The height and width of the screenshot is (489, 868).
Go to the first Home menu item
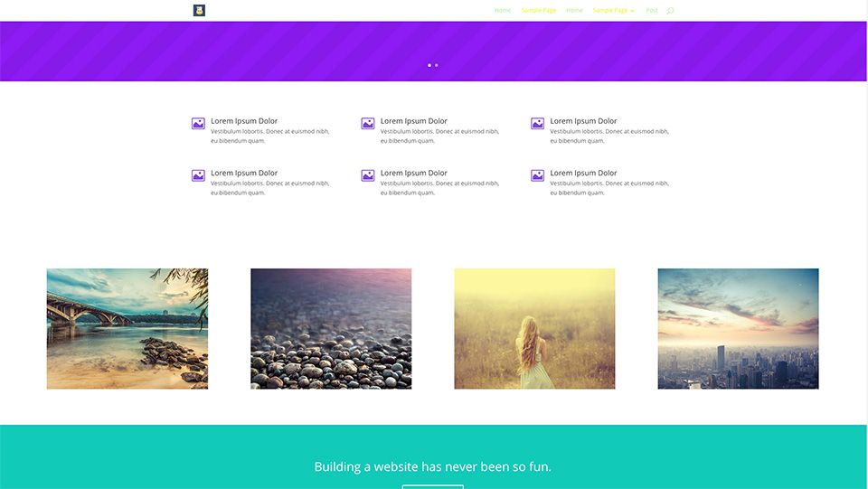(x=503, y=11)
